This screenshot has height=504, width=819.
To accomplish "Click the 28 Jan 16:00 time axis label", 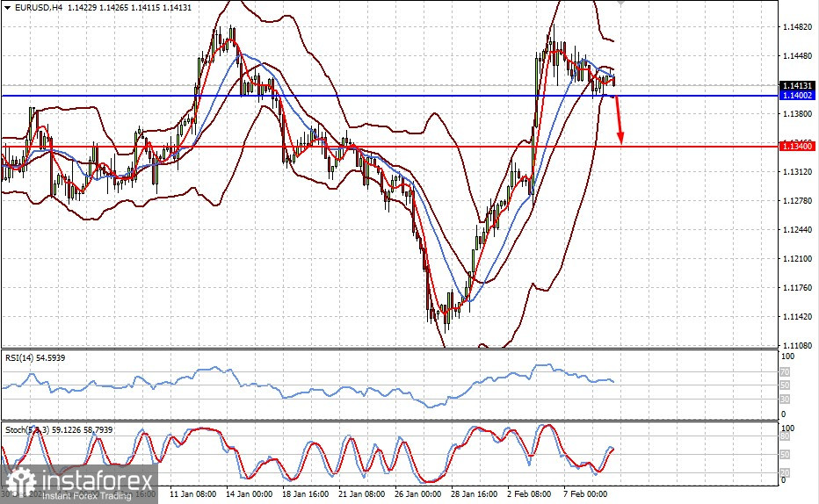I will point(474,494).
